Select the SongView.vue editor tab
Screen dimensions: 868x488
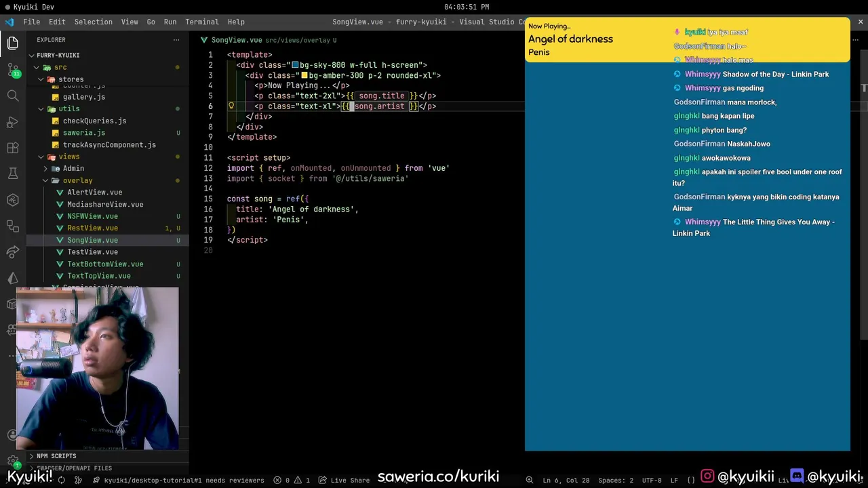(268, 40)
